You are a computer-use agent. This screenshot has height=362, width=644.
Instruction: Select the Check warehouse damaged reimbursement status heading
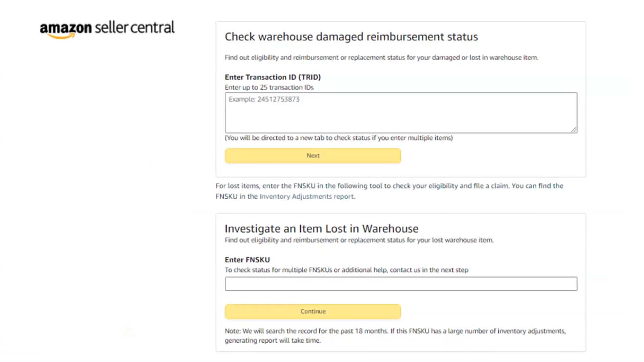pos(351,37)
